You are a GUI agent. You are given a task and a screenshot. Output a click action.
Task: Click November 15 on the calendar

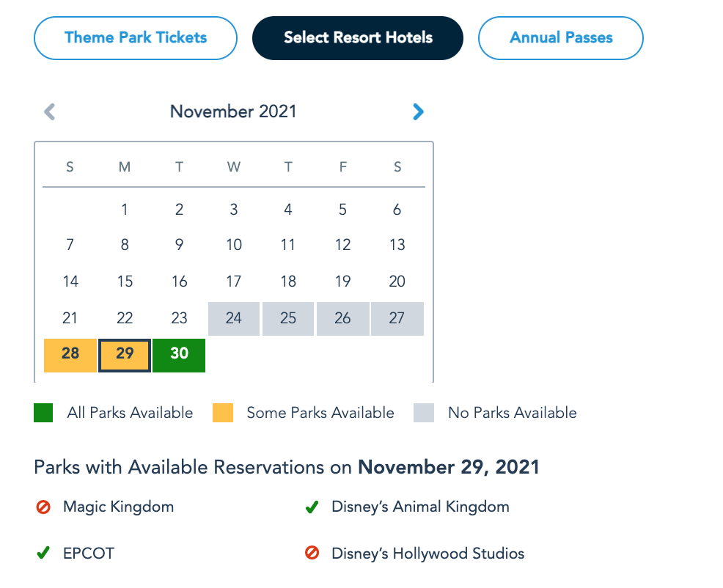(x=125, y=282)
